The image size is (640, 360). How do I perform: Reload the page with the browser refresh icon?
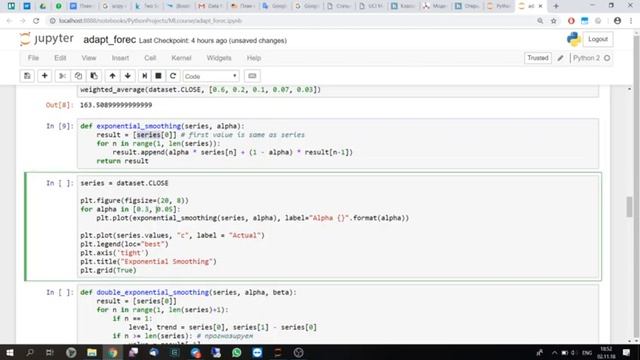[x=36, y=21]
